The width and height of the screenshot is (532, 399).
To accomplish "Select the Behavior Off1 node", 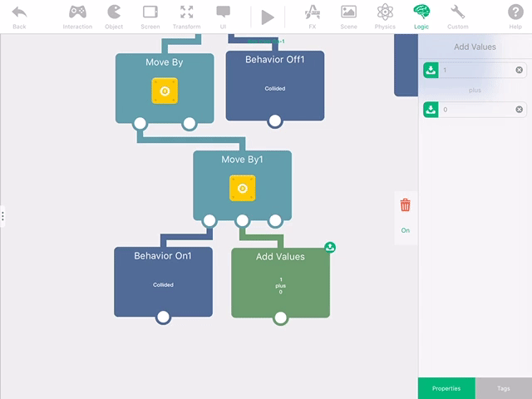I will click(x=275, y=86).
